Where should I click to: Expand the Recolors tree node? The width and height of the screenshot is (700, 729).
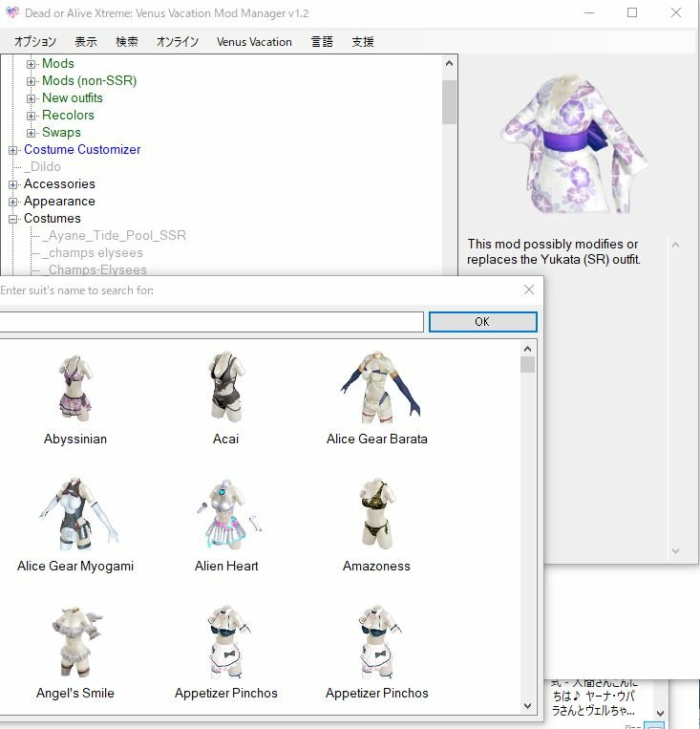click(x=31, y=116)
